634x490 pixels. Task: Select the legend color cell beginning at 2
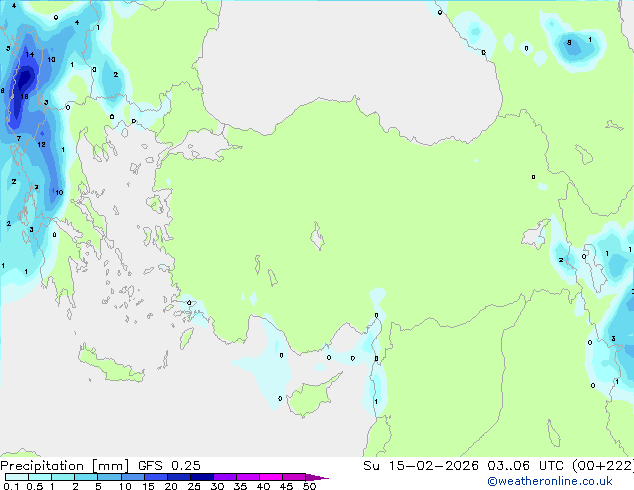[x=86, y=477]
